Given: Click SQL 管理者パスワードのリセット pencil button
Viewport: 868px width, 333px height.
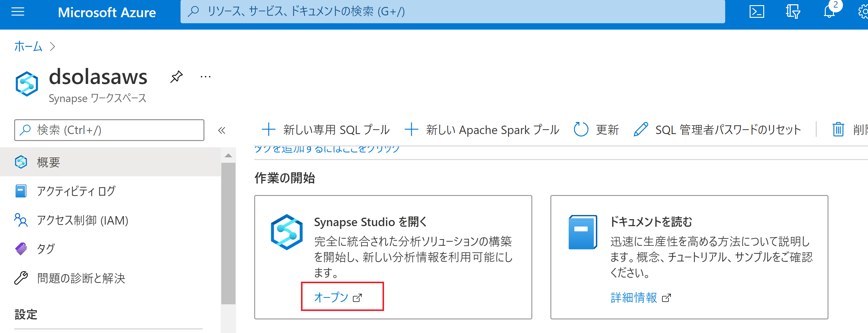Looking at the screenshot, I should (x=641, y=130).
